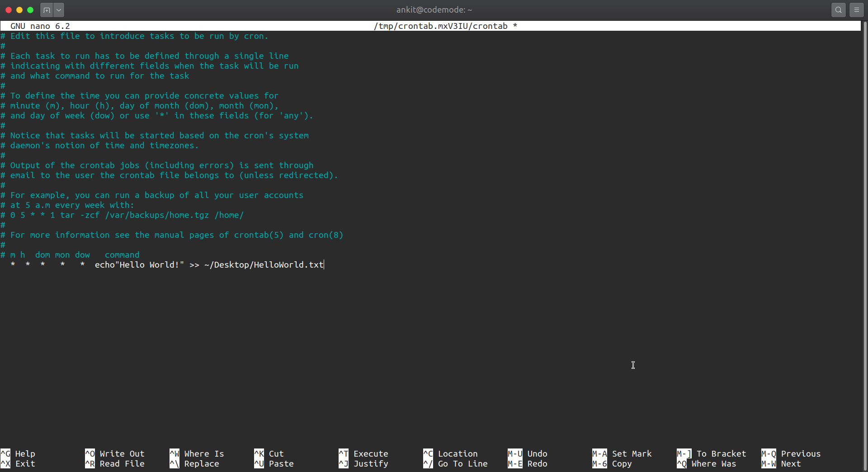Screen dimensions: 868x472
Task: Click the ~/Desktop/HelloWorld.txt path text
Action: pos(264,265)
